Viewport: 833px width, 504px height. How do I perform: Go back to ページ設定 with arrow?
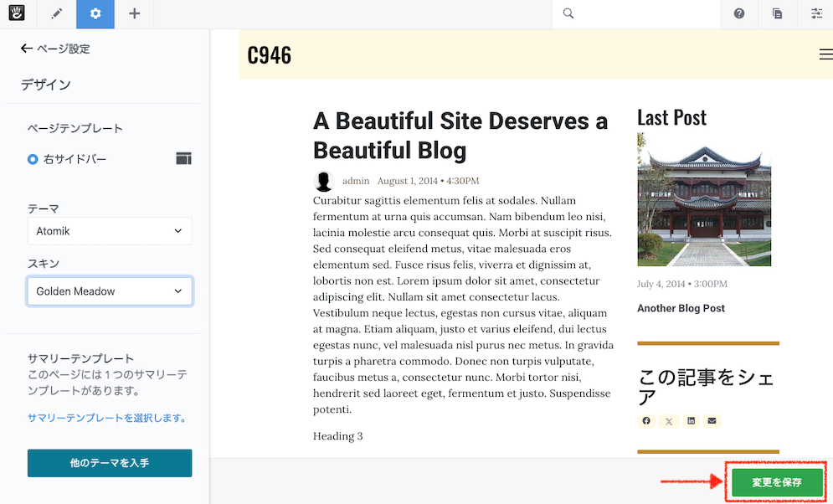click(x=27, y=49)
